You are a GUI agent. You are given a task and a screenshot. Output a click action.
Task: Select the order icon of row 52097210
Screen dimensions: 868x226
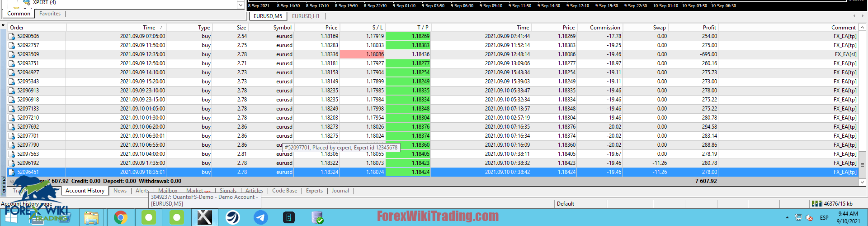click(12, 118)
